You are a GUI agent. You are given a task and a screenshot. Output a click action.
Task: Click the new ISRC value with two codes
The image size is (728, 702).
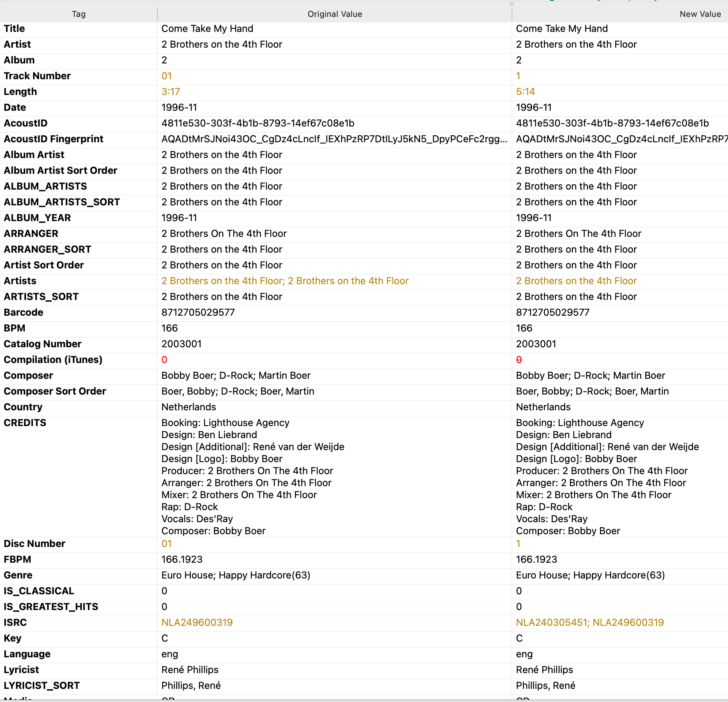click(x=590, y=622)
